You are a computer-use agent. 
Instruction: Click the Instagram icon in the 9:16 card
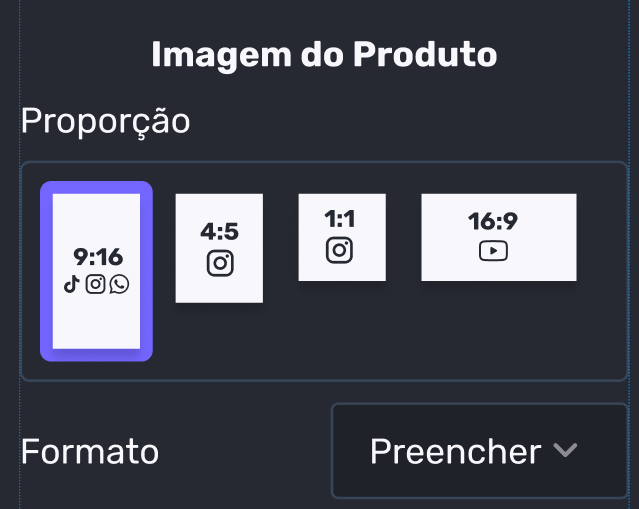click(95, 284)
